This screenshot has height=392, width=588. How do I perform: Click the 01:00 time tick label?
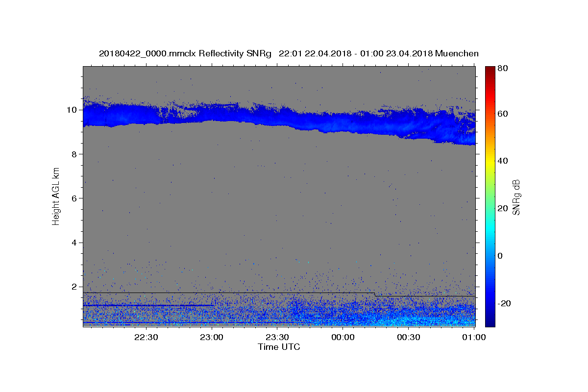474,338
